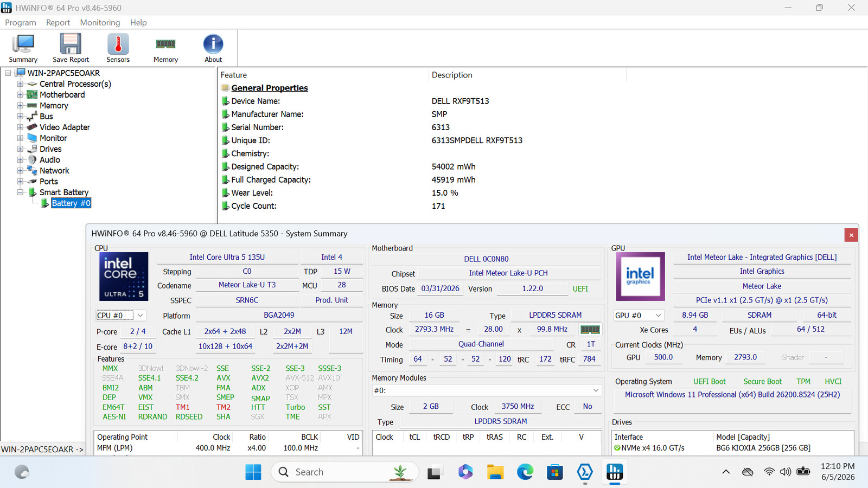Click the Intel graphics logo
Image resolution: width=868 pixels, height=488 pixels.
click(x=640, y=277)
